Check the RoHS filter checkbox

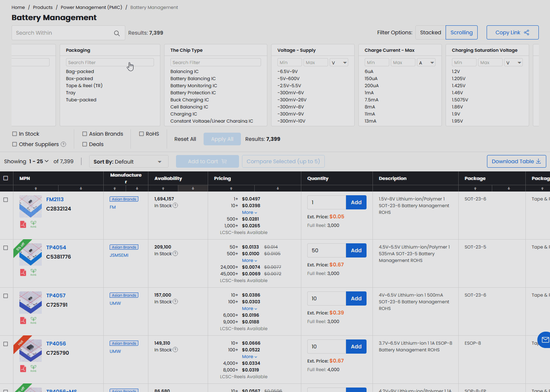point(142,133)
